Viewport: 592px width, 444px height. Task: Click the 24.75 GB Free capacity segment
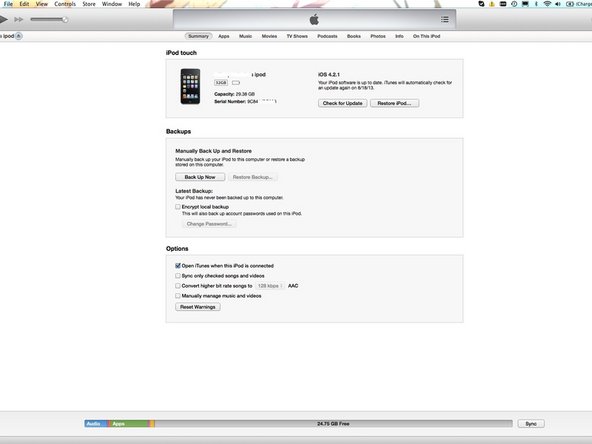[333, 424]
